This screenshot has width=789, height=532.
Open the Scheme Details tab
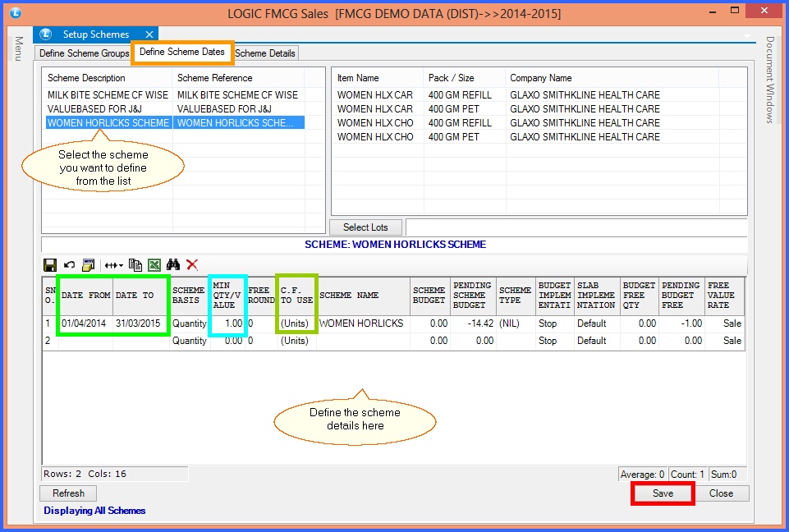pos(265,53)
